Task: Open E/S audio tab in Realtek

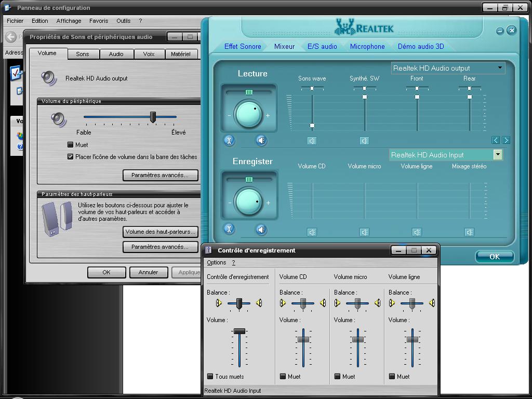Action: point(322,46)
